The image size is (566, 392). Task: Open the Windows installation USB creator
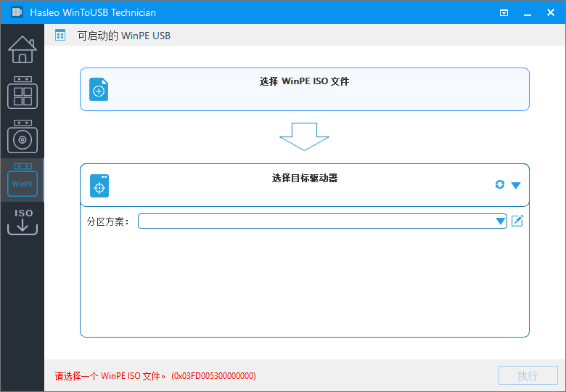pos(22,136)
